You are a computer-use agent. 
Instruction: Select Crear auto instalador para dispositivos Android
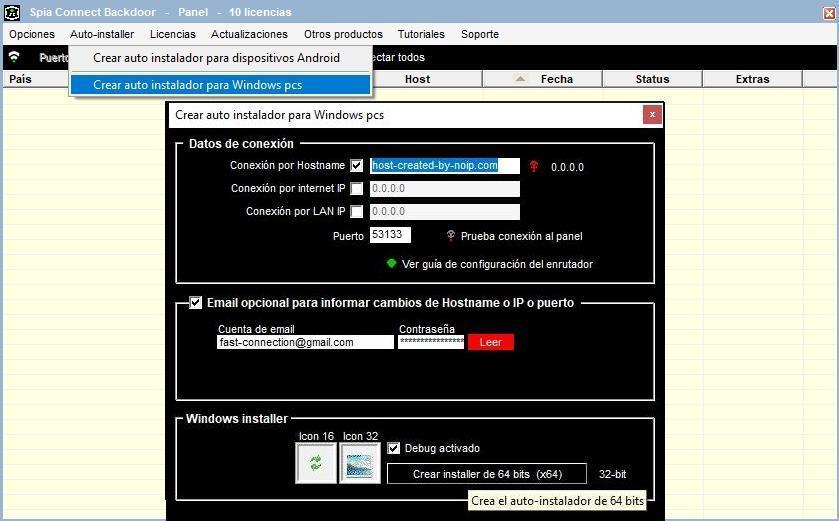pos(220,58)
